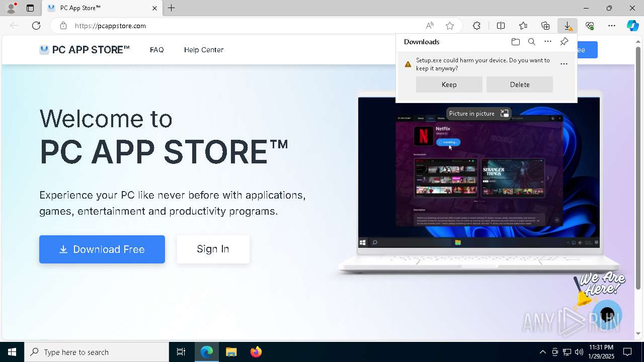Image resolution: width=644 pixels, height=362 pixels.
Task: Show hidden system tray icons
Action: [x=542, y=352]
